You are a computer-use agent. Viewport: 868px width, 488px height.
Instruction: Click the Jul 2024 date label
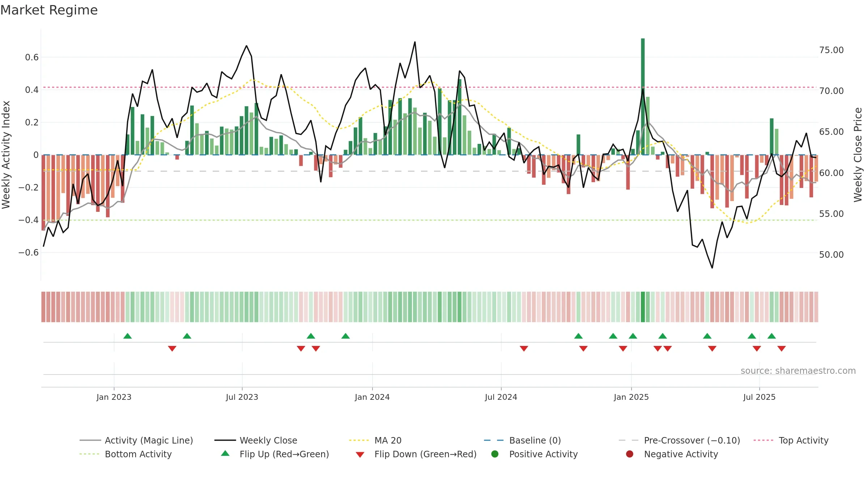(501, 397)
